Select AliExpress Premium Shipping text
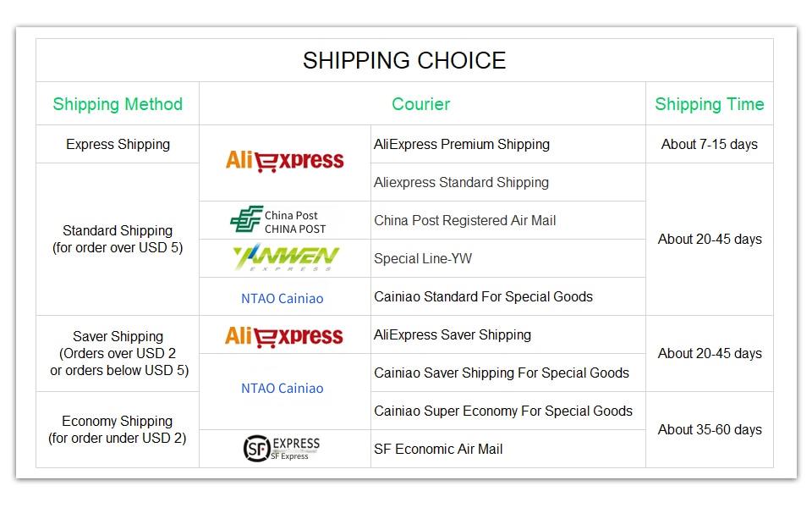Viewport: 812px width, 508px height. 462,144
